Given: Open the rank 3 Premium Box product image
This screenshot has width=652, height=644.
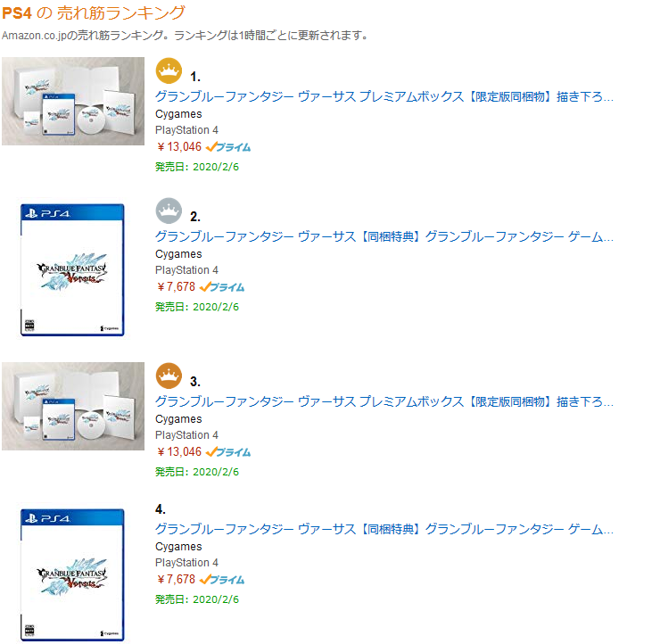Looking at the screenshot, I should tap(73, 406).
